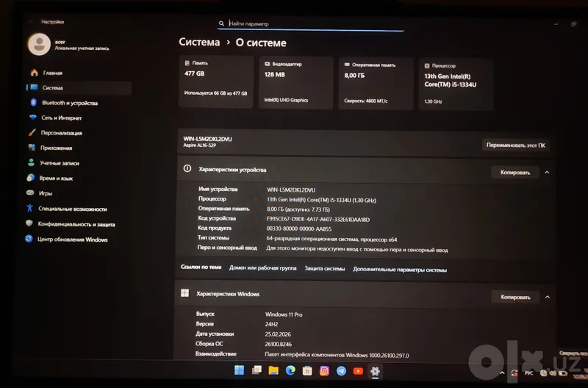Open the Оперативная память 8,00 ГБ card

point(376,83)
